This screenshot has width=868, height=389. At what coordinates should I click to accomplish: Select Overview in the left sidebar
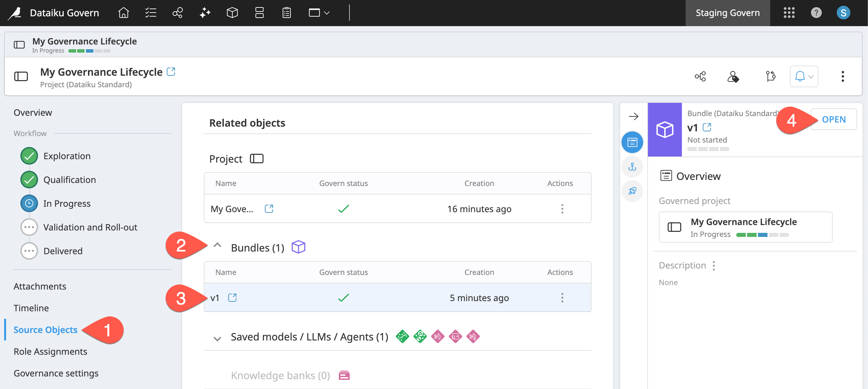tap(33, 113)
